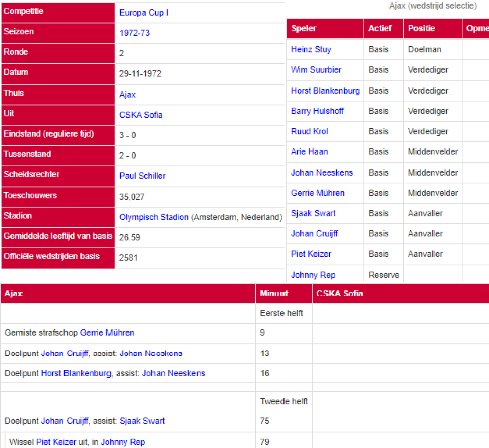489x448 pixels.
Task: Open the CSKA Sofia link in the Uit row
Action: tap(141, 115)
